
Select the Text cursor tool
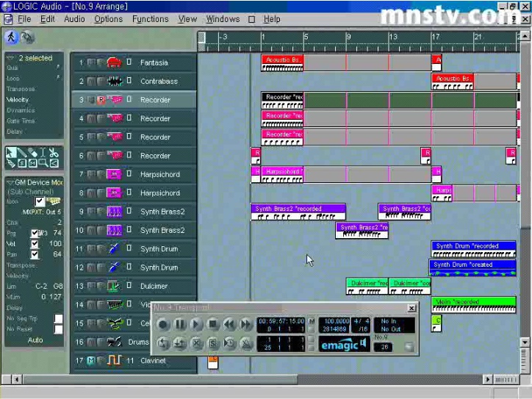(x=43, y=153)
